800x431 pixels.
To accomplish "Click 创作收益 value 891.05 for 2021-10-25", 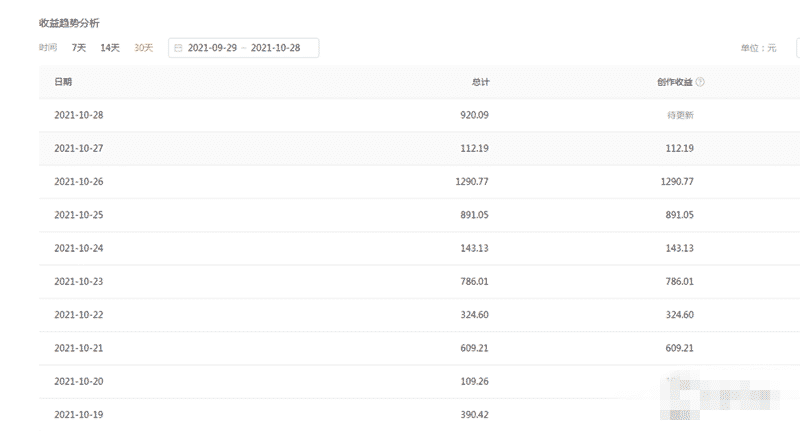I will (679, 215).
